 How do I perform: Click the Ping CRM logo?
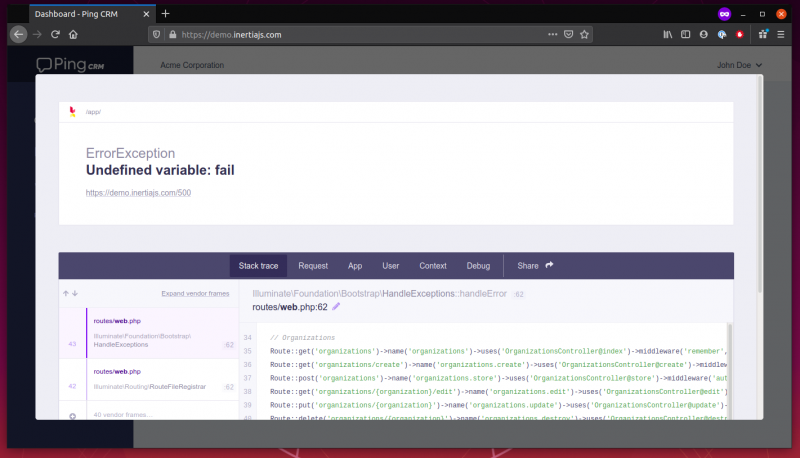click(x=70, y=65)
